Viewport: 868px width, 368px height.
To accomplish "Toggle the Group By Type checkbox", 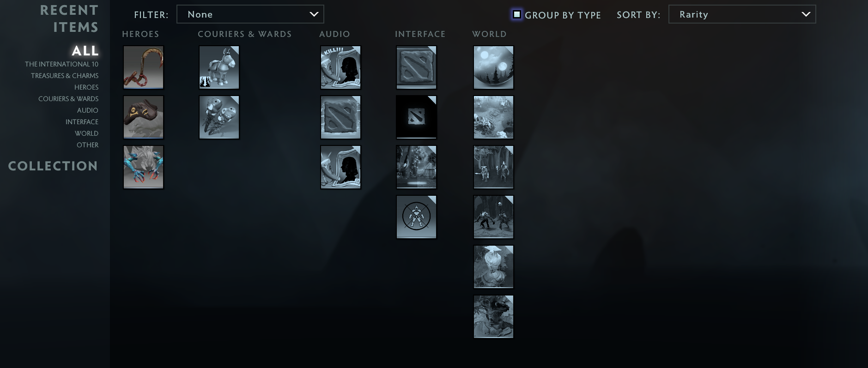I will tap(517, 14).
